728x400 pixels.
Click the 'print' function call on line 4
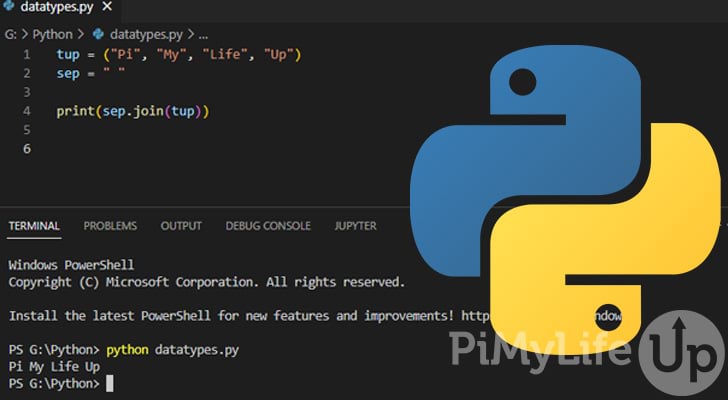(x=75, y=112)
